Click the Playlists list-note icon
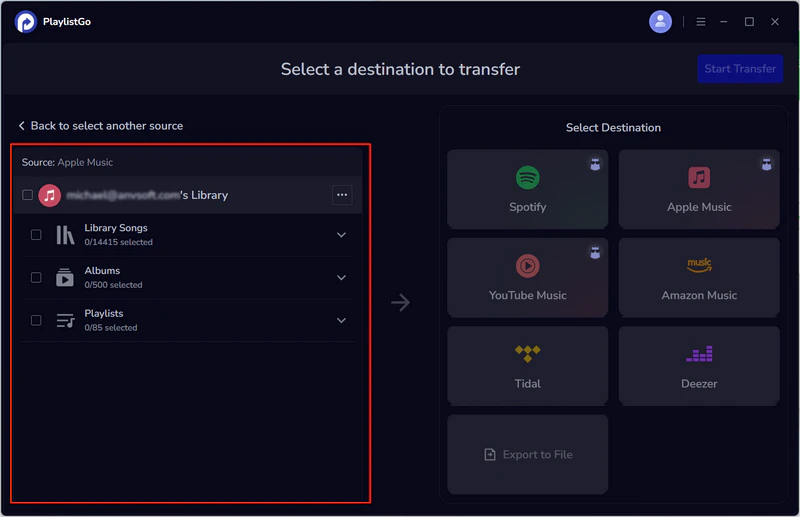 click(x=65, y=321)
